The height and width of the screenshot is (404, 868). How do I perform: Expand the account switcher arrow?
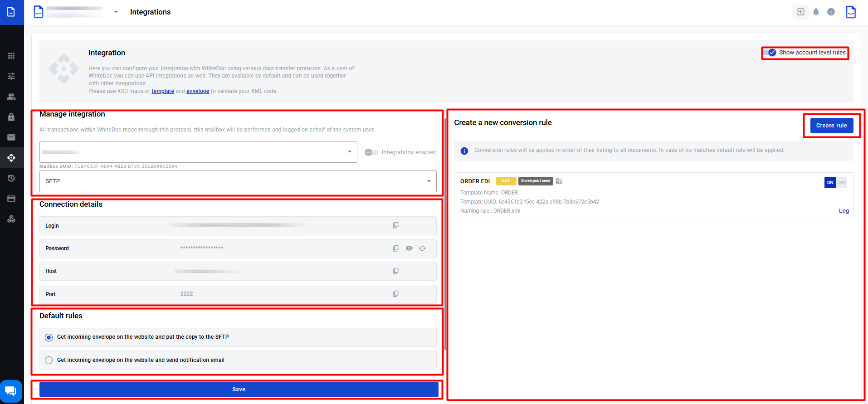pos(116,12)
